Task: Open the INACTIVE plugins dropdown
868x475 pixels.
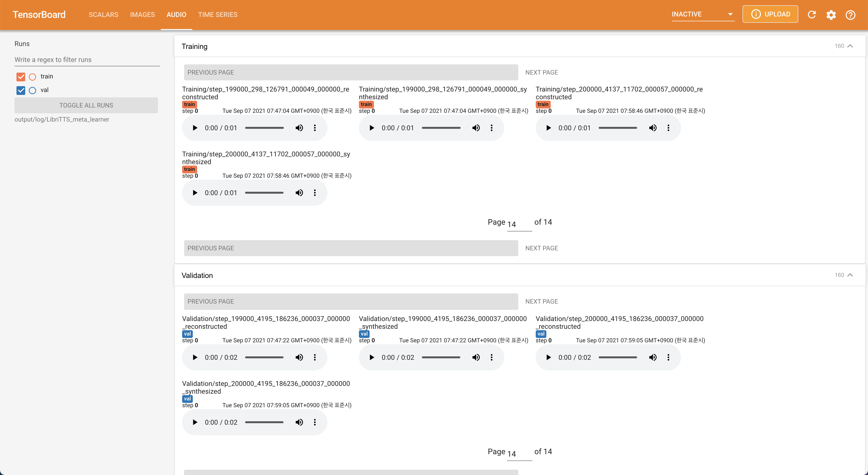Action: tap(703, 15)
